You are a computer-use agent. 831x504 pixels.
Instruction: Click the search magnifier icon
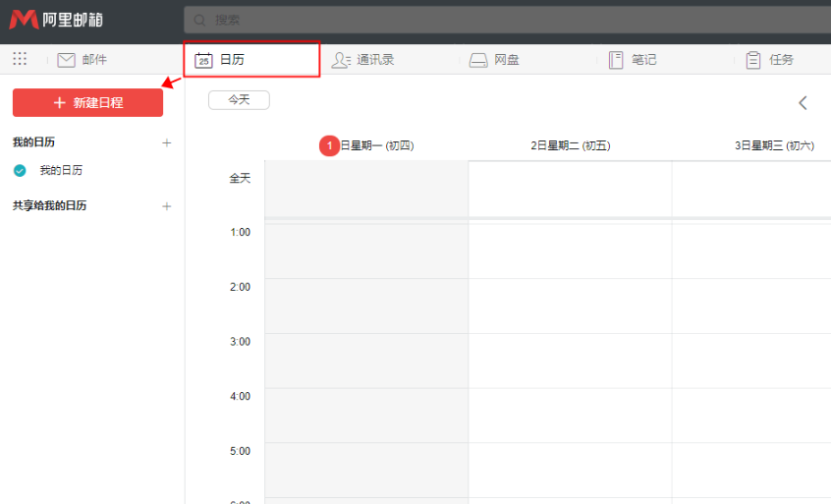[200, 20]
